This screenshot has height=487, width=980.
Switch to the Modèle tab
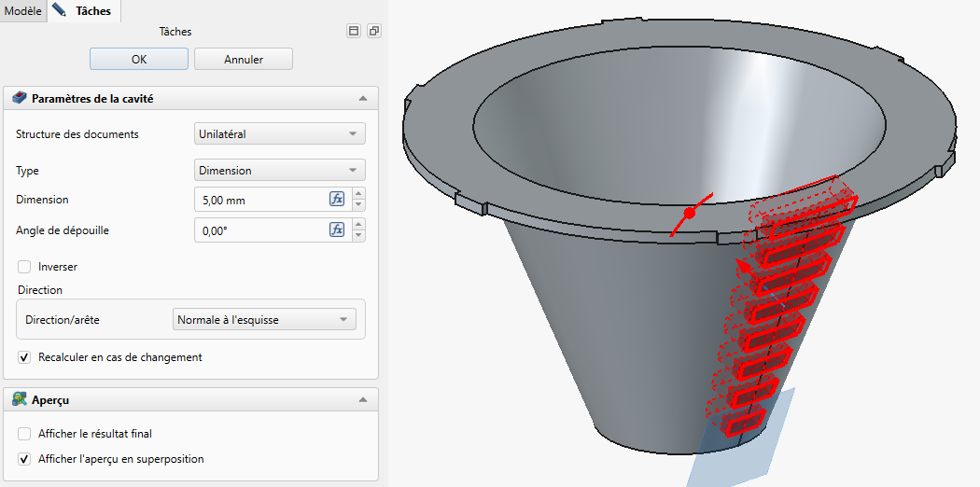[22, 10]
